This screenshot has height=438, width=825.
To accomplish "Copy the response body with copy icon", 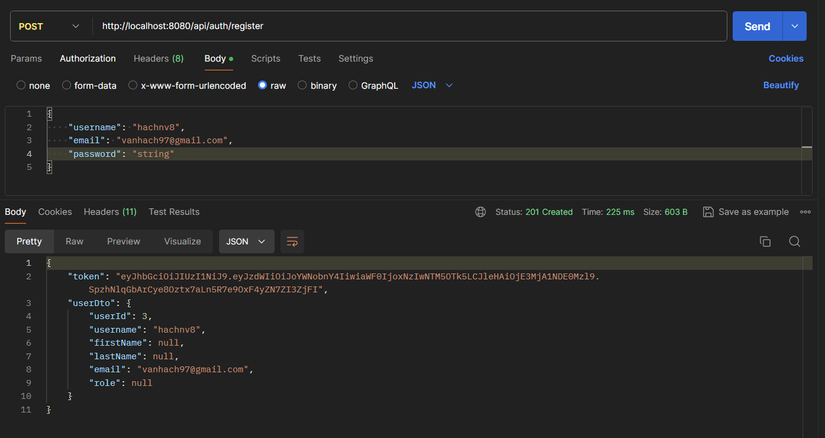I will (765, 242).
